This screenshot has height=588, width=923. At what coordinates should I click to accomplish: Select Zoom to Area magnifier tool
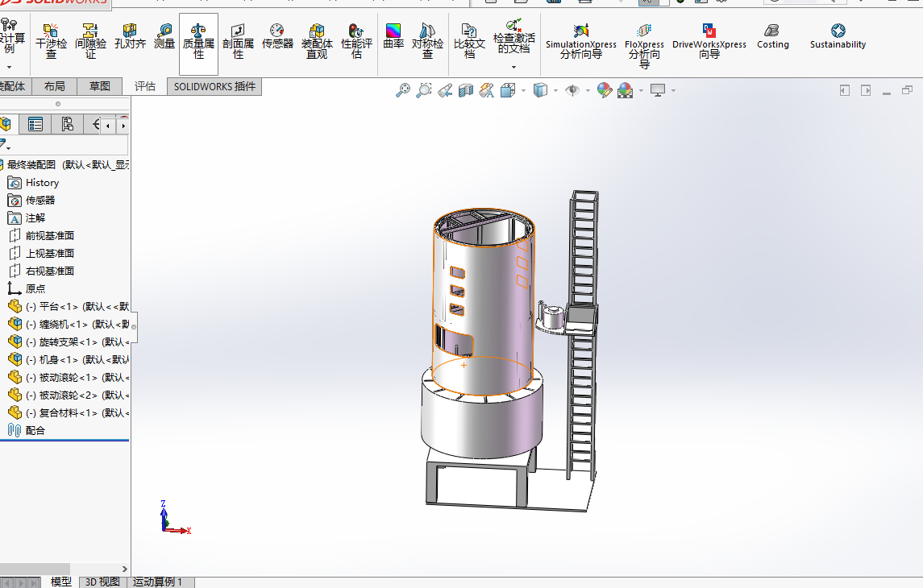tap(423, 90)
